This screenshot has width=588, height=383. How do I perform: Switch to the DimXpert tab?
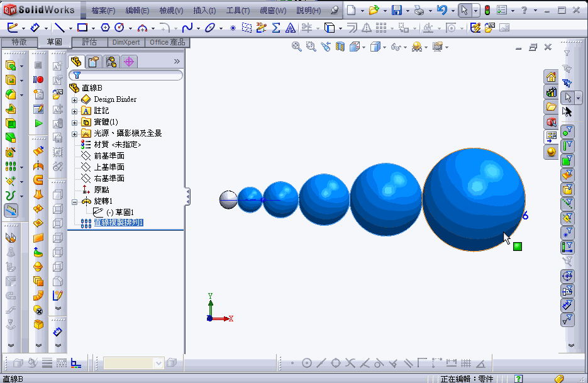point(126,42)
